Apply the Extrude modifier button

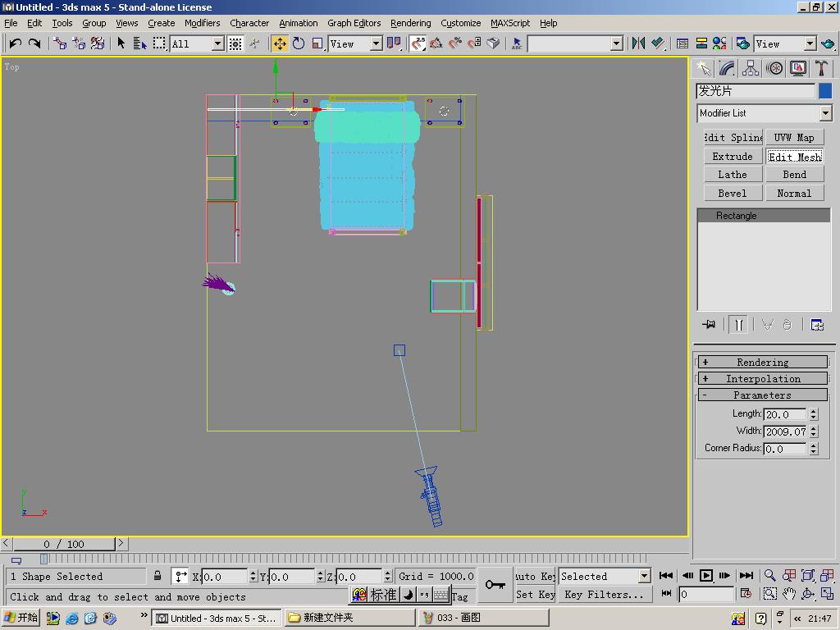733,156
